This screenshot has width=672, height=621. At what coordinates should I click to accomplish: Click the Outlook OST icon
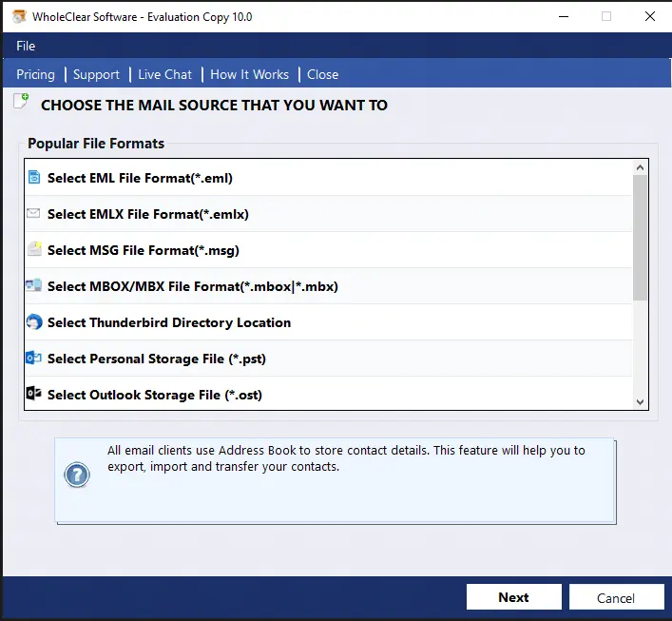(33, 394)
